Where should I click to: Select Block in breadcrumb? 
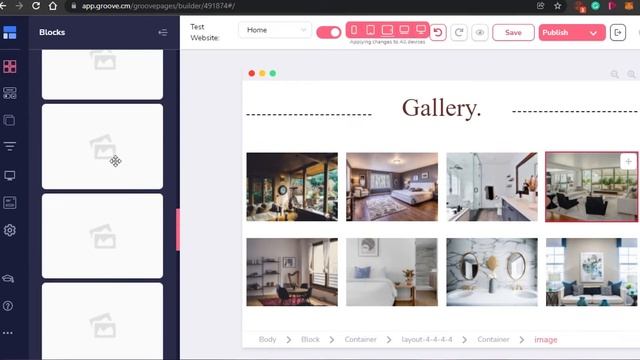(x=310, y=339)
